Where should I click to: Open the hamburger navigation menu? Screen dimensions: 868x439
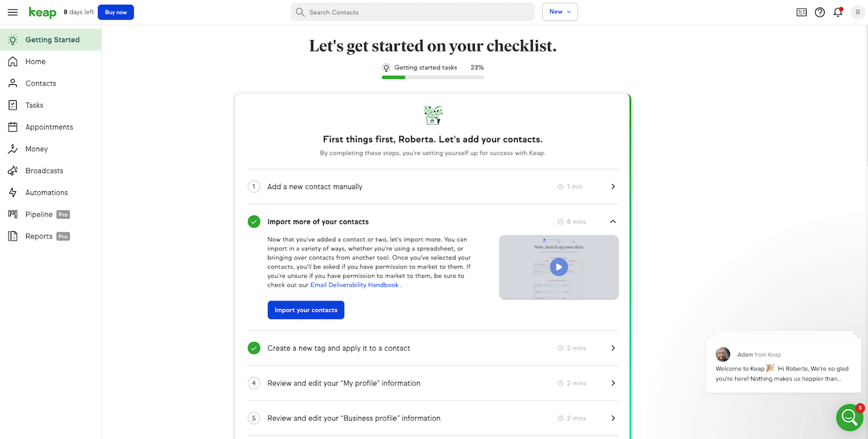pyautogui.click(x=13, y=12)
